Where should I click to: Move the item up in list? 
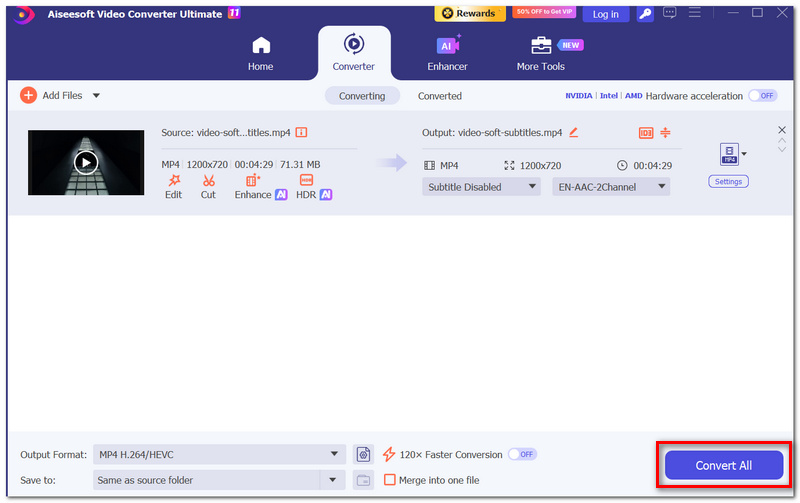[x=782, y=141]
